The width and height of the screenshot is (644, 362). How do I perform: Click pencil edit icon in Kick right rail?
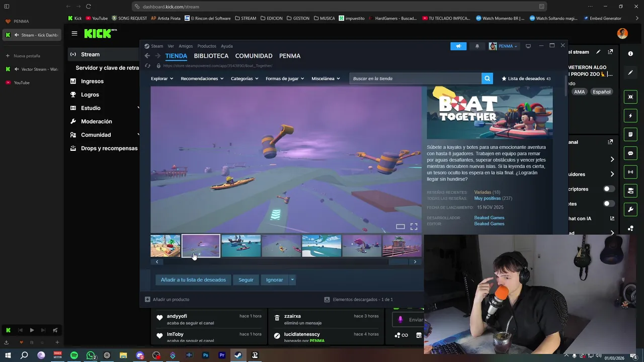630,72
